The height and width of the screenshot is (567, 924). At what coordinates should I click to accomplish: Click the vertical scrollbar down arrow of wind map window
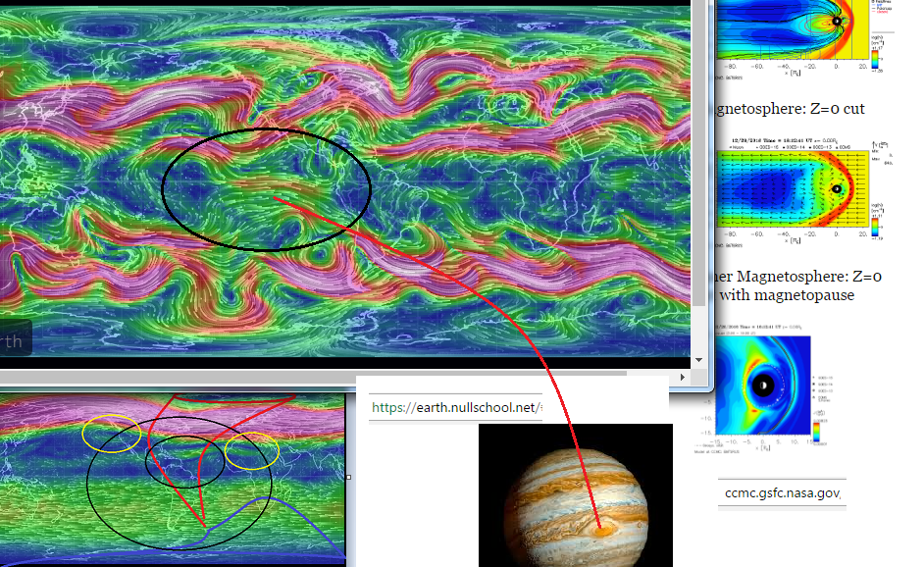(x=698, y=360)
